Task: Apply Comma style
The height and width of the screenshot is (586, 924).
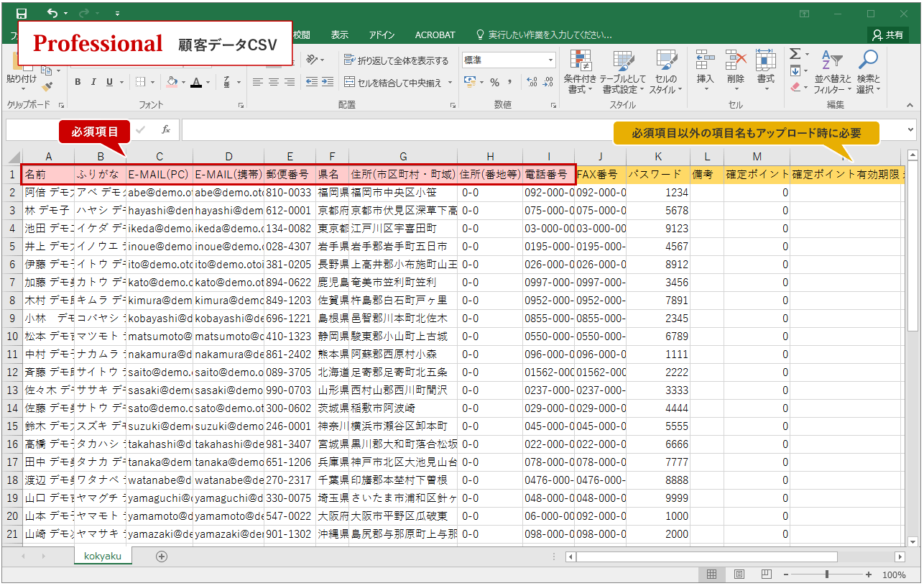Action: click(510, 82)
